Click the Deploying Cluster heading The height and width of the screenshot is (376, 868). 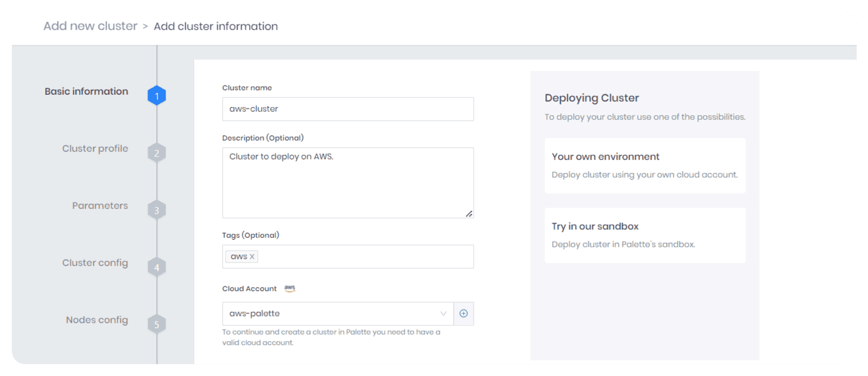592,98
